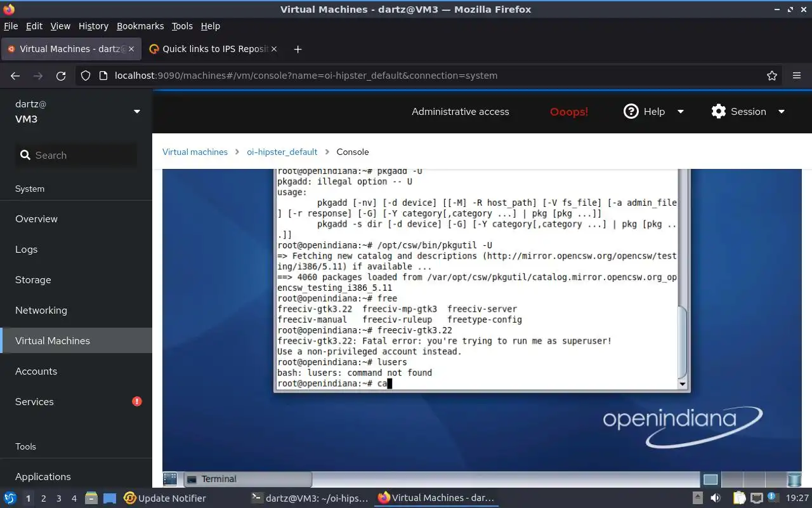The image size is (812, 508).
Task: Click the blue desktop icon in taskbar
Action: pos(110,498)
